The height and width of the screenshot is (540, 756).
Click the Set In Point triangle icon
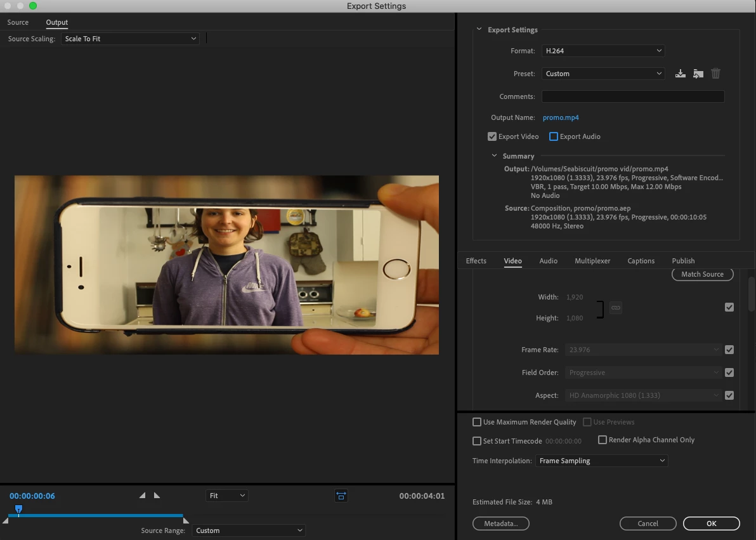tap(142, 496)
